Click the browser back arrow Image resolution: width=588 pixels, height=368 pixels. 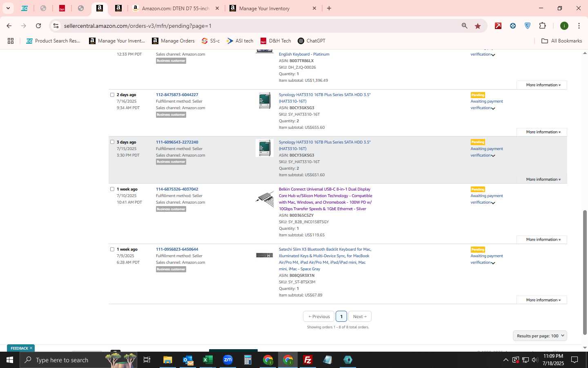click(x=9, y=26)
